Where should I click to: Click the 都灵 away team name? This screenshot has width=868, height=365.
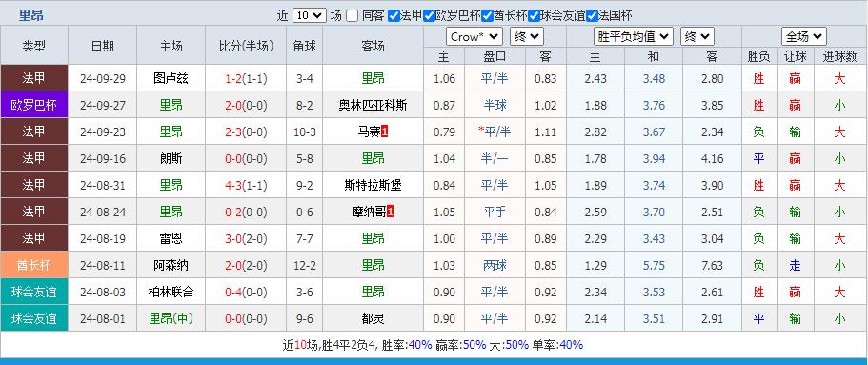click(373, 318)
